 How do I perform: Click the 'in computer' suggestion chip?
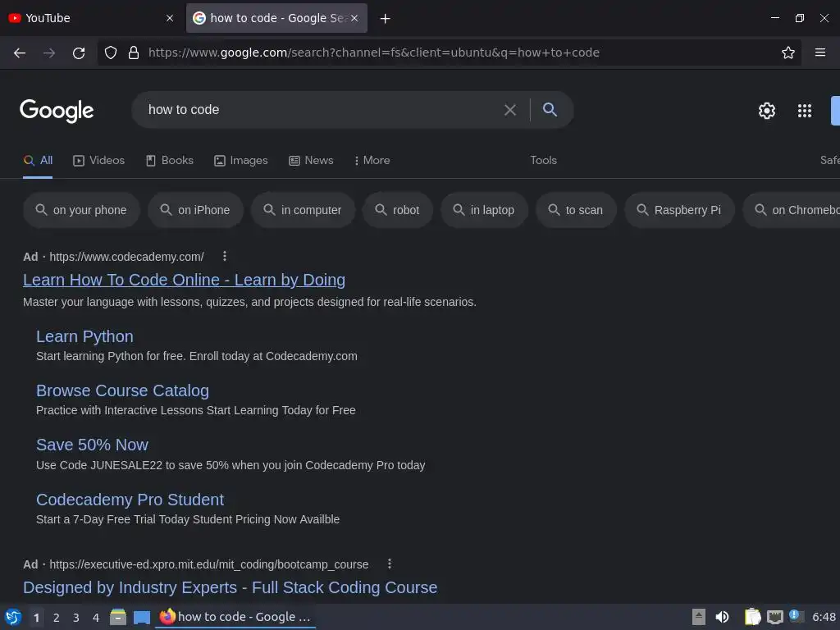[304, 210]
